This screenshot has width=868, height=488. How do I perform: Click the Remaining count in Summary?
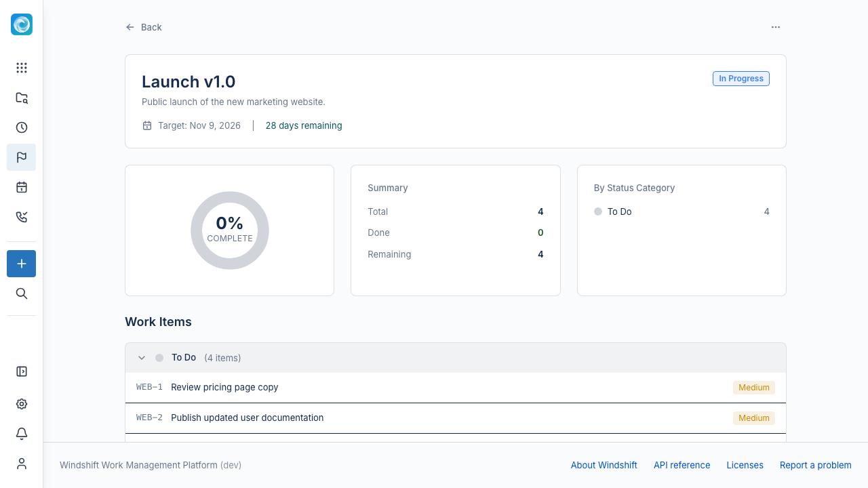click(x=540, y=254)
